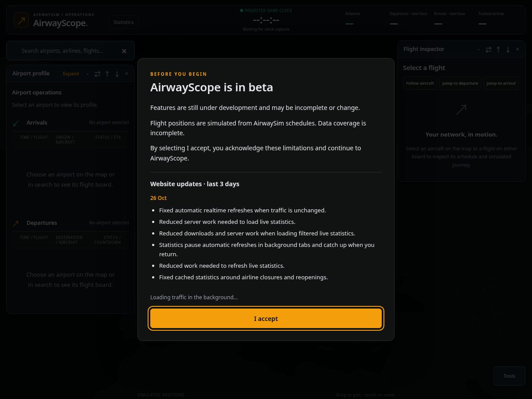This screenshot has height=399, width=532.
Task: Open the Statistics page
Action: [x=123, y=22]
